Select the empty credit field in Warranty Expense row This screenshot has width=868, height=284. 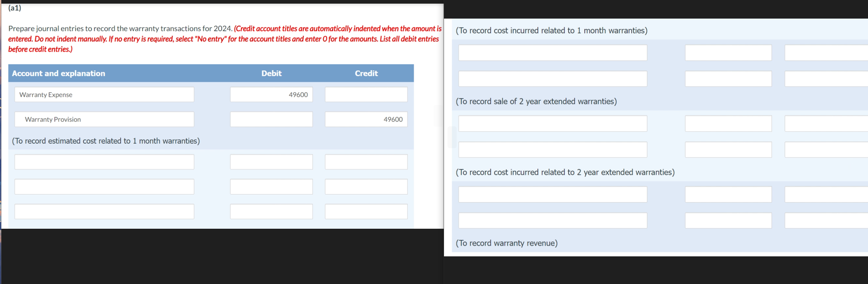click(x=366, y=95)
